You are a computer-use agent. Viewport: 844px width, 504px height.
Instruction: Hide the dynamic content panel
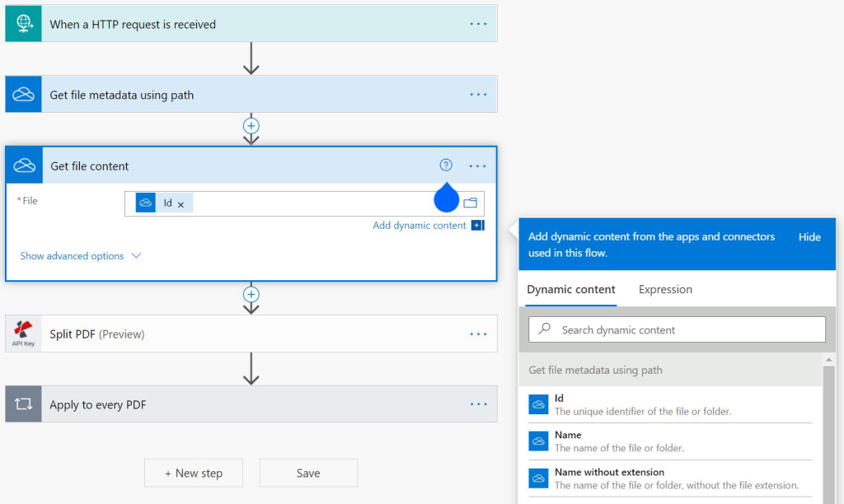[x=809, y=237]
